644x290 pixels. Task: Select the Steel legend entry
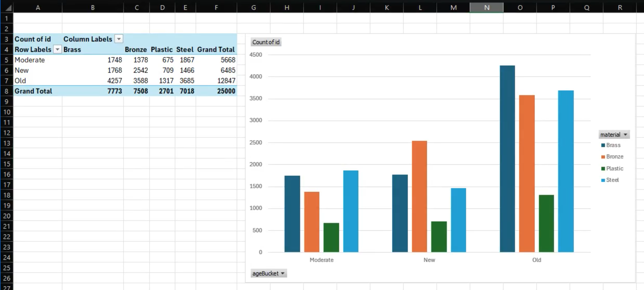point(610,180)
